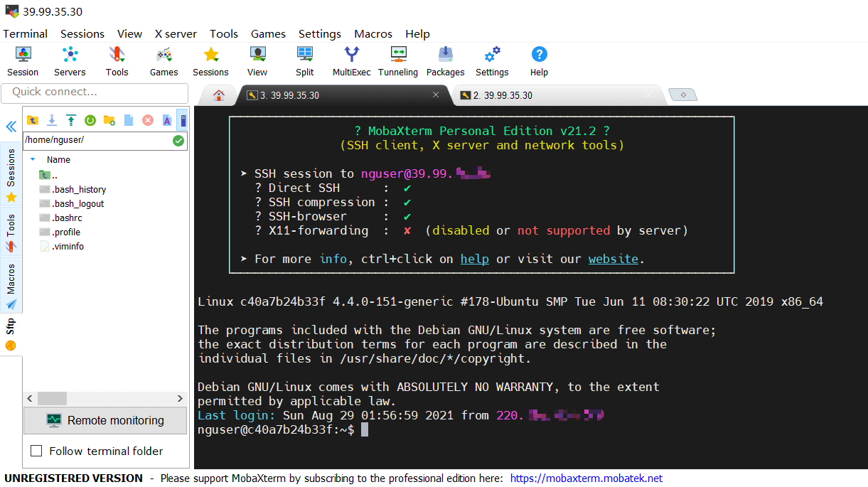Click the help link in terminal banner
868x487 pixels.
[x=474, y=259]
